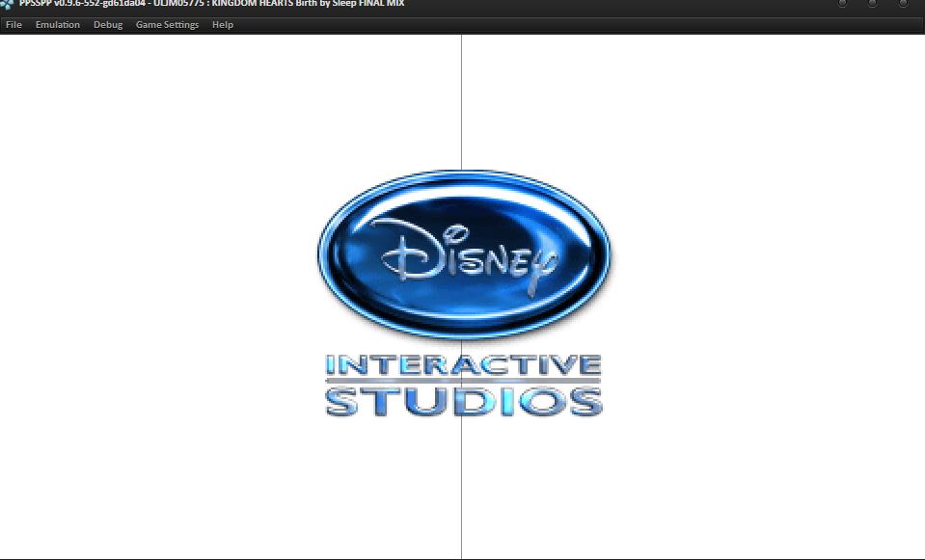Viewport: 925px width, 560px height.
Task: Click the PPSSPP app icon in title bar
Action: 9,4
